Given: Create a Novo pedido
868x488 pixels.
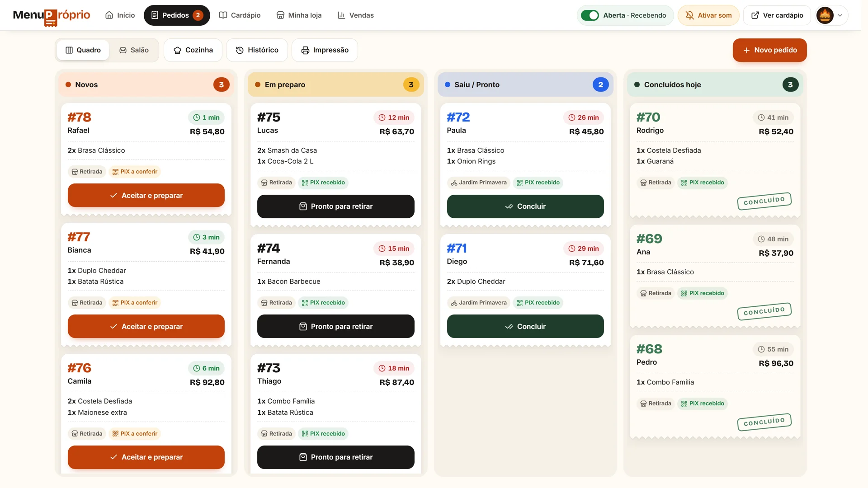Looking at the screenshot, I should click(x=769, y=50).
